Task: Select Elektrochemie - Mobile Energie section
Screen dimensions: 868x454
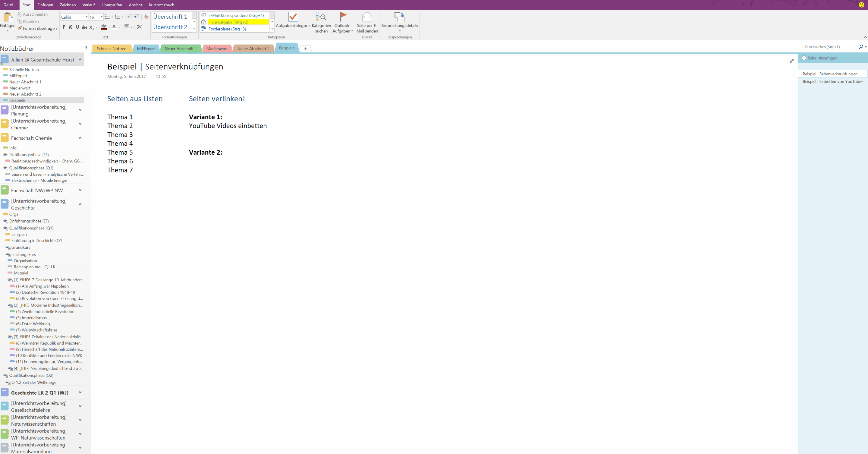Action: click(x=39, y=180)
